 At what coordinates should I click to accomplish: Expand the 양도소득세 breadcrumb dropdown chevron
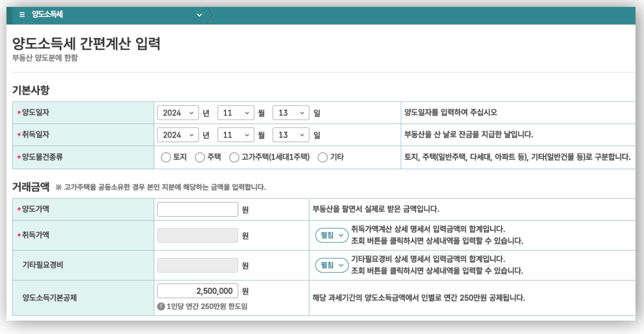pos(199,15)
